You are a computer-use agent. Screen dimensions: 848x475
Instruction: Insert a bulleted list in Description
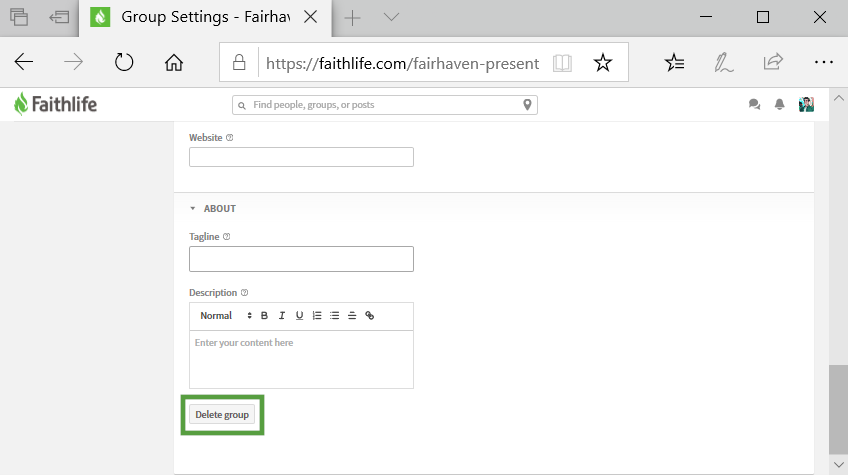point(334,316)
